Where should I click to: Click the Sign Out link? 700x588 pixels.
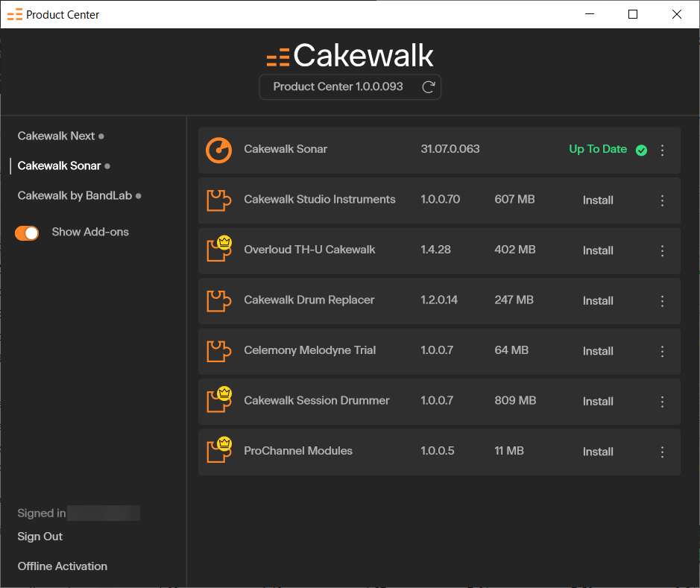point(40,537)
